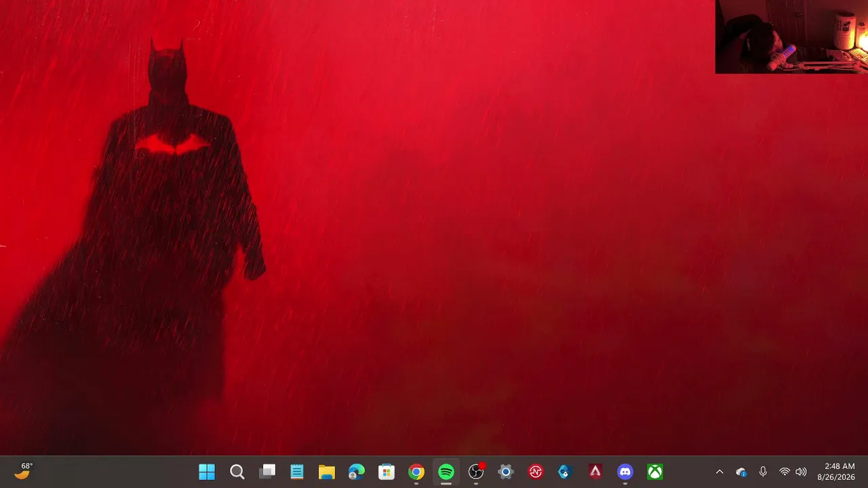Screen dimensions: 868x488
Task: Open the Microsoft Store
Action: (x=387, y=472)
